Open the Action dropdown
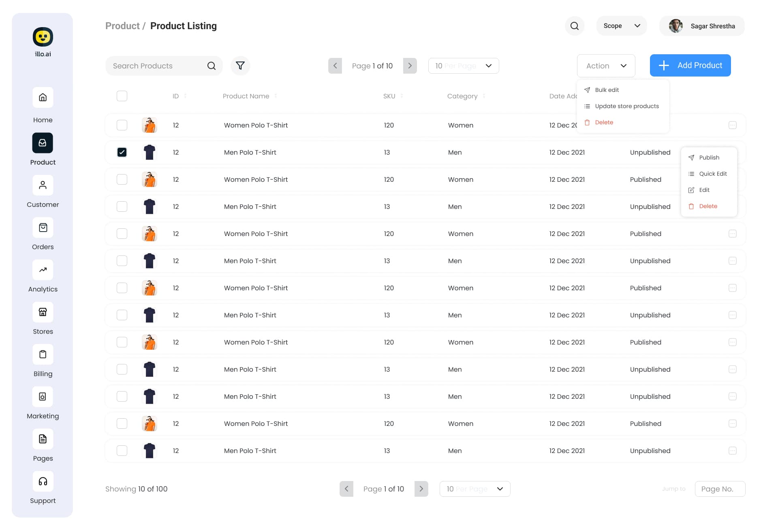The image size is (778, 532). coord(606,66)
